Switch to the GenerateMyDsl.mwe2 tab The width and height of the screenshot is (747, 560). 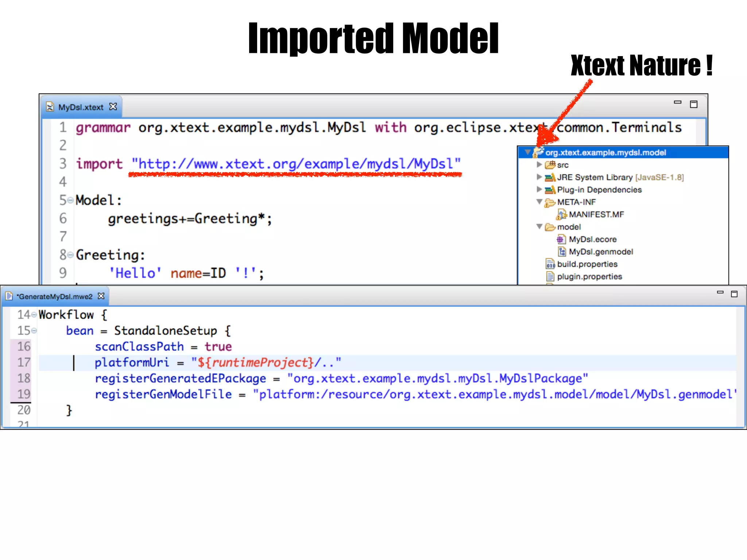coord(55,296)
